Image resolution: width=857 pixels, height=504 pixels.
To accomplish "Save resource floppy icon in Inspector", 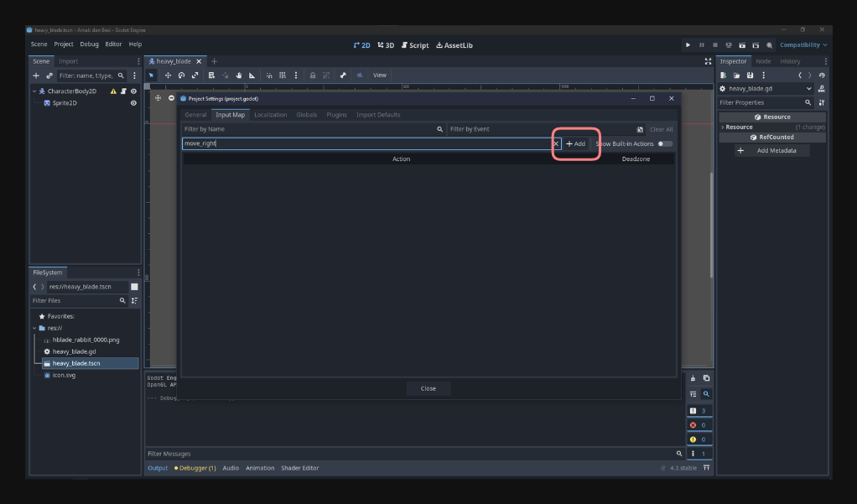I will coord(750,75).
